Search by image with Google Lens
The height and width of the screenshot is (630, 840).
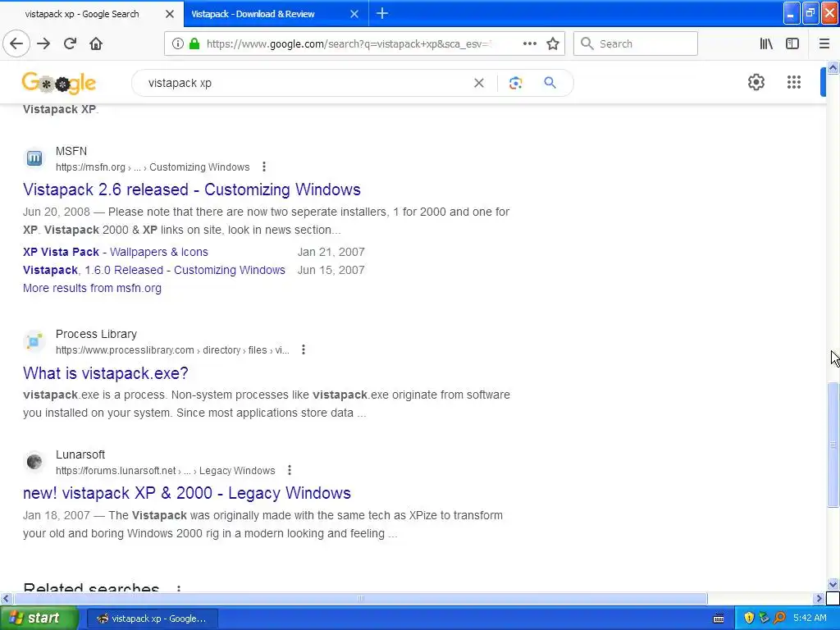click(x=515, y=83)
